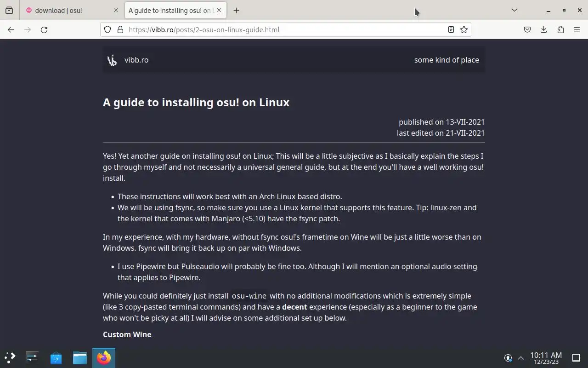Toggle reader view for this page
Screen dimensions: 588x368
point(451,29)
